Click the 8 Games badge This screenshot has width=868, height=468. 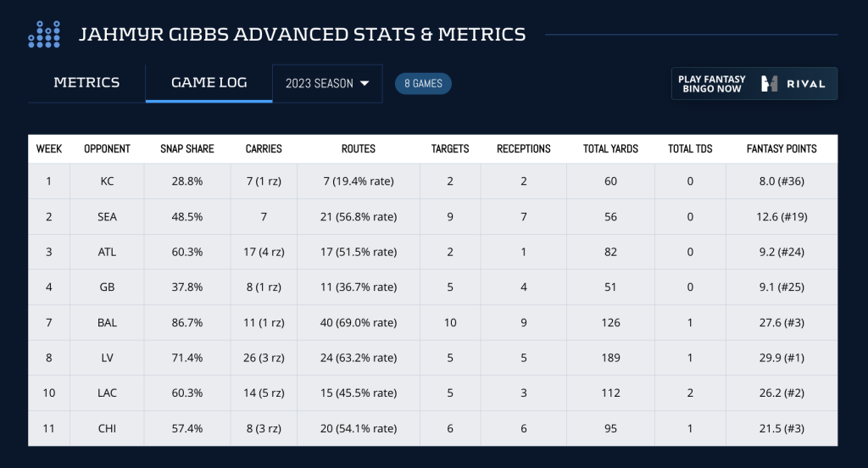pyautogui.click(x=423, y=84)
